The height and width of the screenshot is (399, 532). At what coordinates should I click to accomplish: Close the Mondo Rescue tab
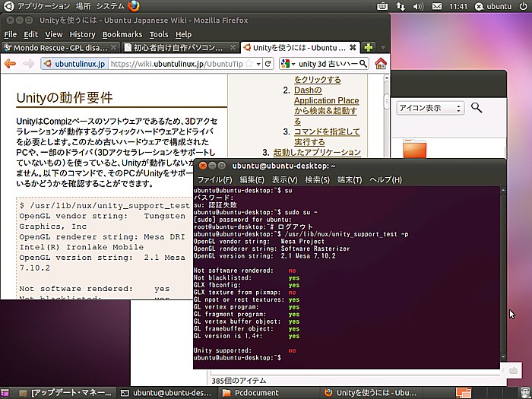pos(114,47)
